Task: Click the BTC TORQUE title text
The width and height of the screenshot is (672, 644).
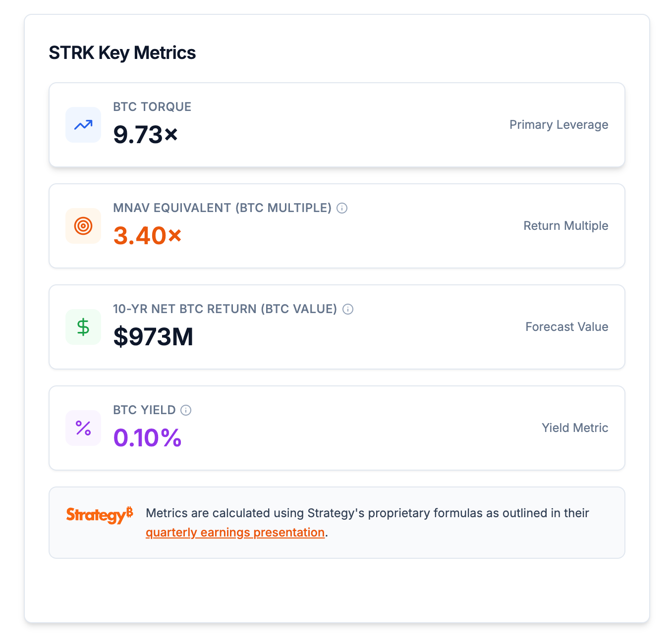Action: tap(152, 107)
